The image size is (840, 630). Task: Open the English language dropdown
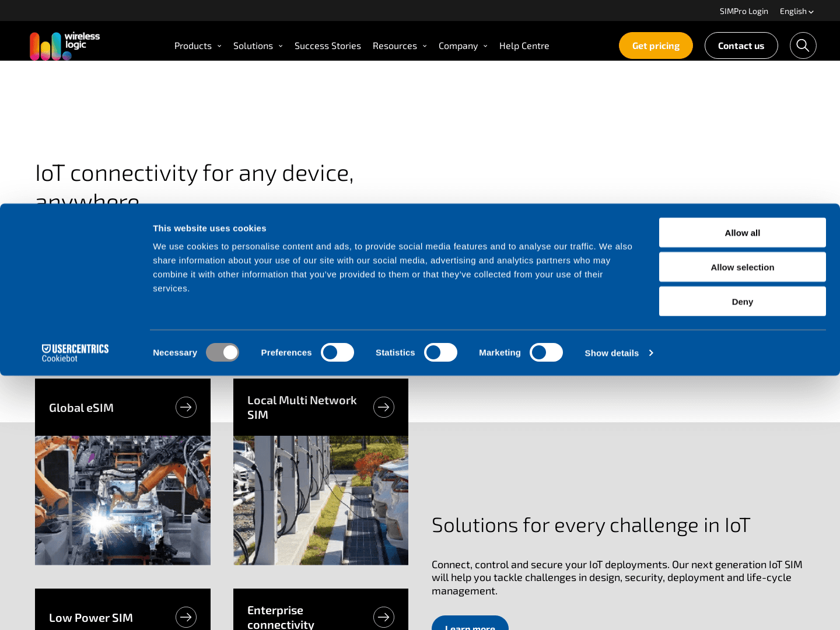point(797,11)
